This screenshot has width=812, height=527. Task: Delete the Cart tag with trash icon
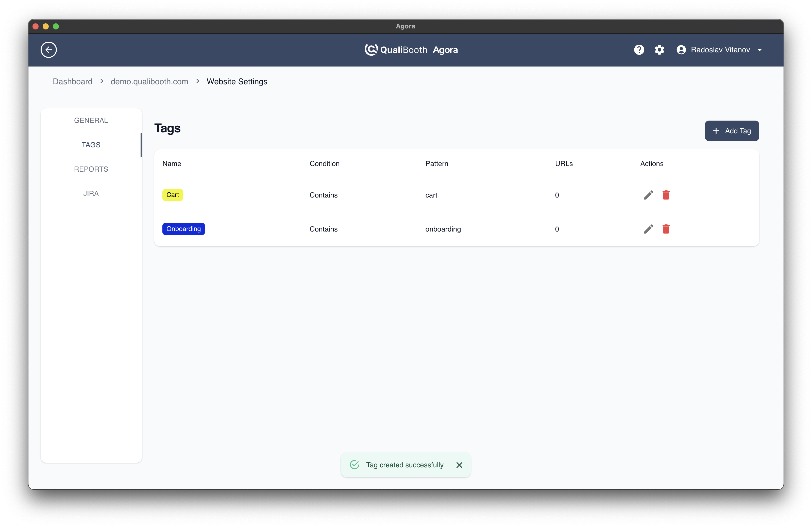pyautogui.click(x=666, y=195)
